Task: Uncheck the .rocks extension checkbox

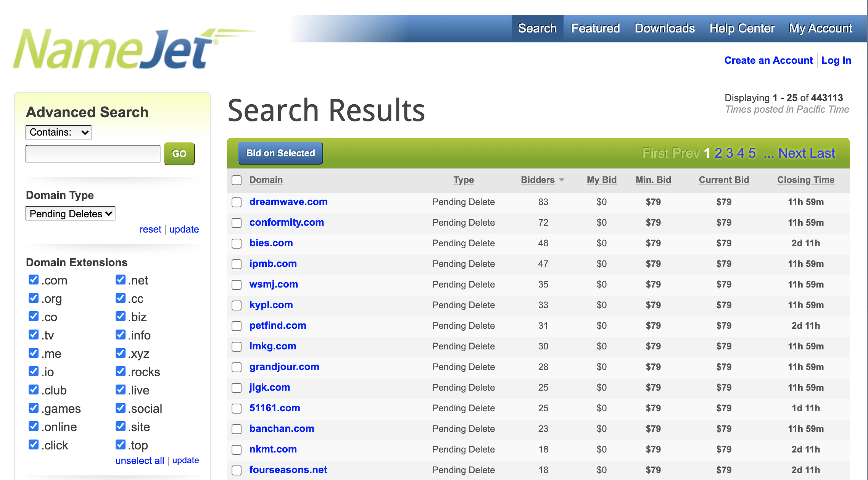Action: 121,371
